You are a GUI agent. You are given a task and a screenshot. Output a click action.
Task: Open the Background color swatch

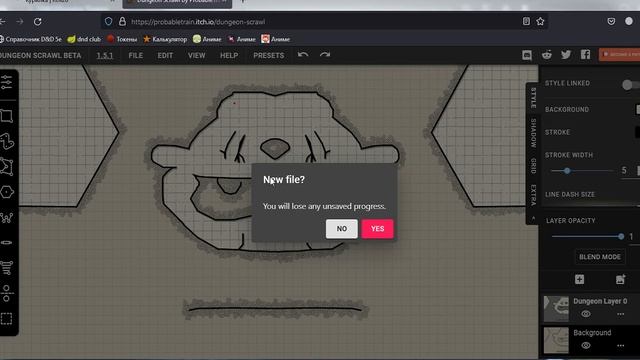(638, 109)
